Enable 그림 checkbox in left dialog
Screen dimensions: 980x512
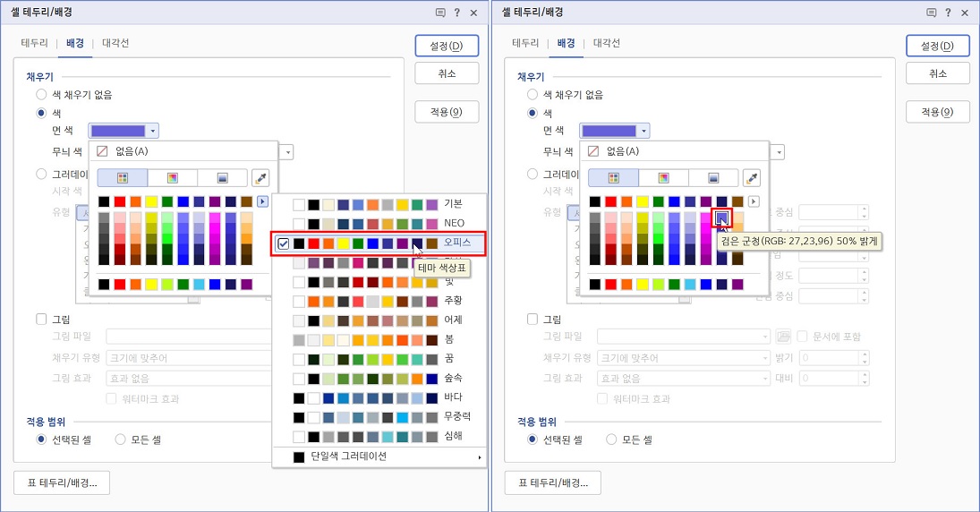coord(41,319)
